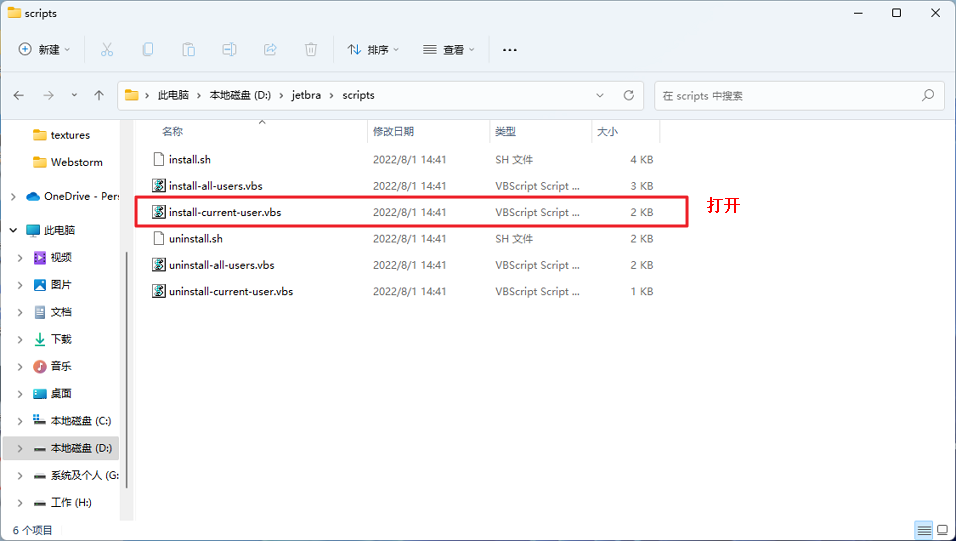Switch to large thumbnails view icon
956x541 pixels.
(x=943, y=529)
